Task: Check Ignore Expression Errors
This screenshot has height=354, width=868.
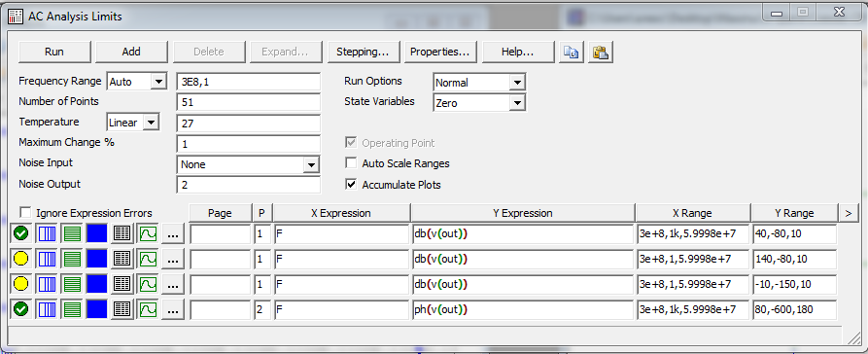Action: click(25, 213)
